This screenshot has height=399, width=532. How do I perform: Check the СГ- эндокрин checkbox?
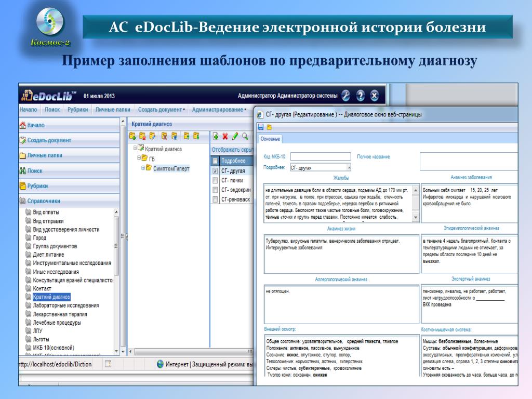click(215, 190)
